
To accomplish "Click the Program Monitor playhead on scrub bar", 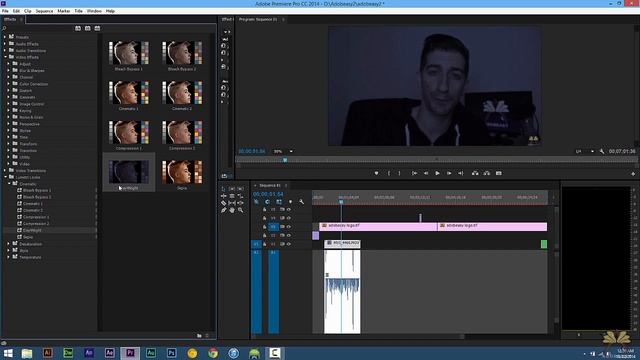I will [x=285, y=160].
